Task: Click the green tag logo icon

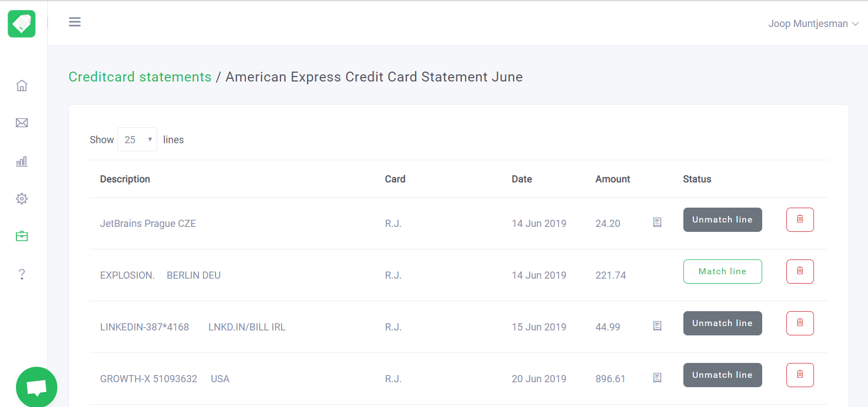Action: click(x=21, y=24)
